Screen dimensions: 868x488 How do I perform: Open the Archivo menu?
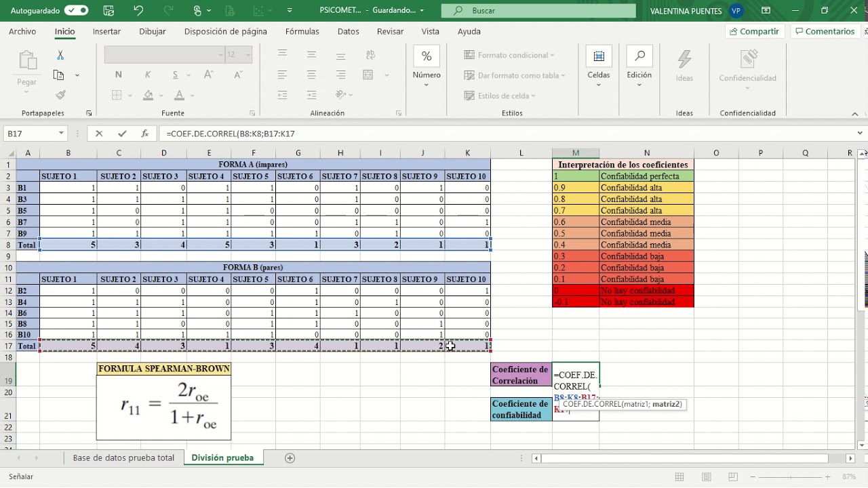(x=22, y=31)
